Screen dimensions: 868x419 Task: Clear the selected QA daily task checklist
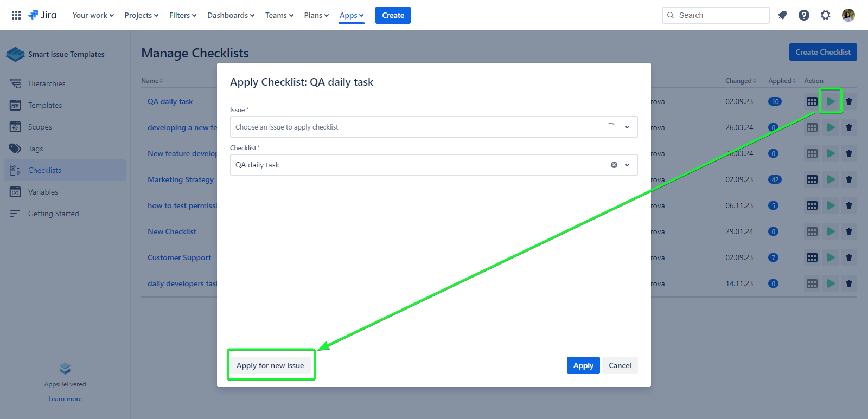click(614, 165)
